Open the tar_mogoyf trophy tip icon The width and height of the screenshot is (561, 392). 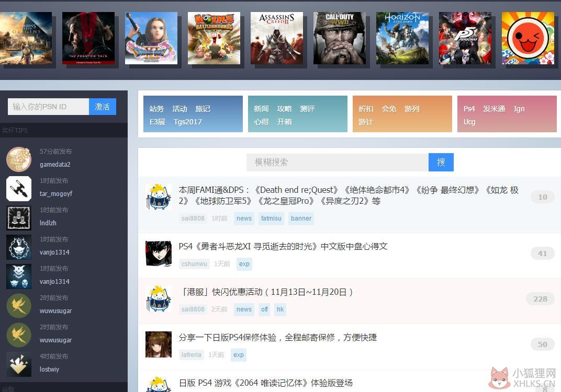(x=19, y=189)
